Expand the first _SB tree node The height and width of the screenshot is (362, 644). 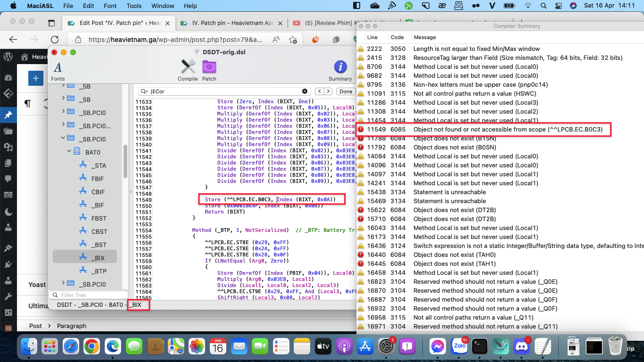(x=63, y=86)
